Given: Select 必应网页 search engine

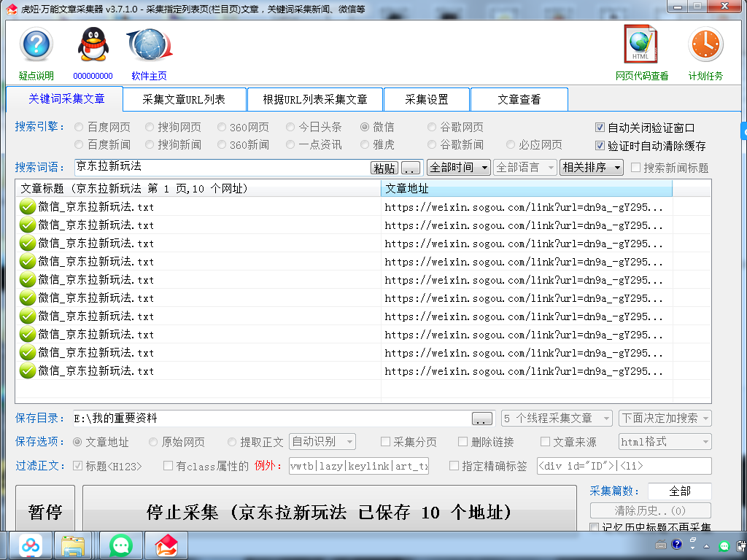Looking at the screenshot, I should (x=511, y=145).
